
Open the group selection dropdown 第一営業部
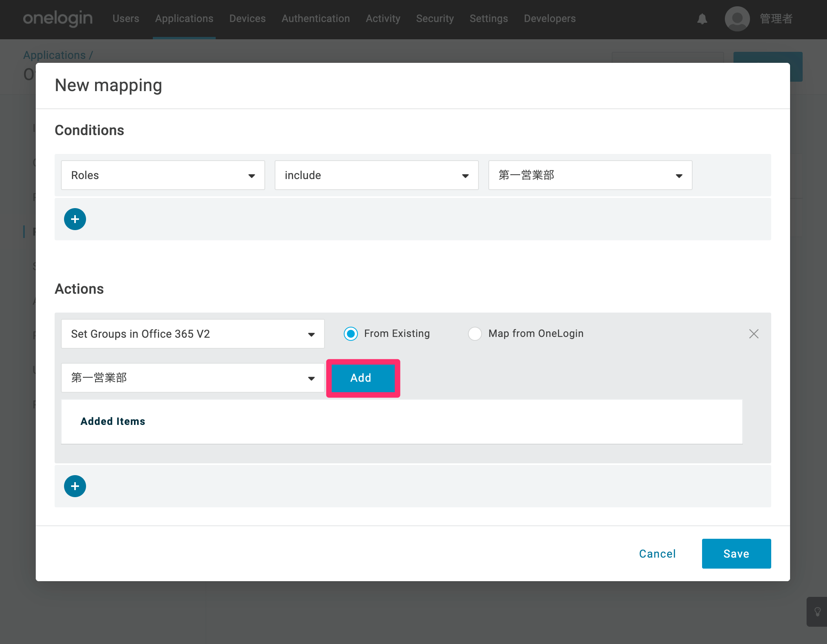pyautogui.click(x=193, y=378)
